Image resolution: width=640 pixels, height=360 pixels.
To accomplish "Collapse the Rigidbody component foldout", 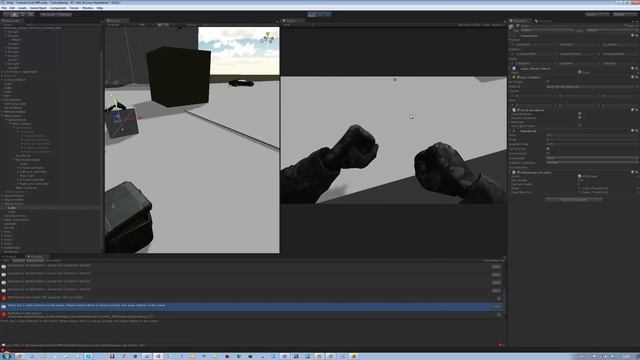I will click(x=511, y=131).
